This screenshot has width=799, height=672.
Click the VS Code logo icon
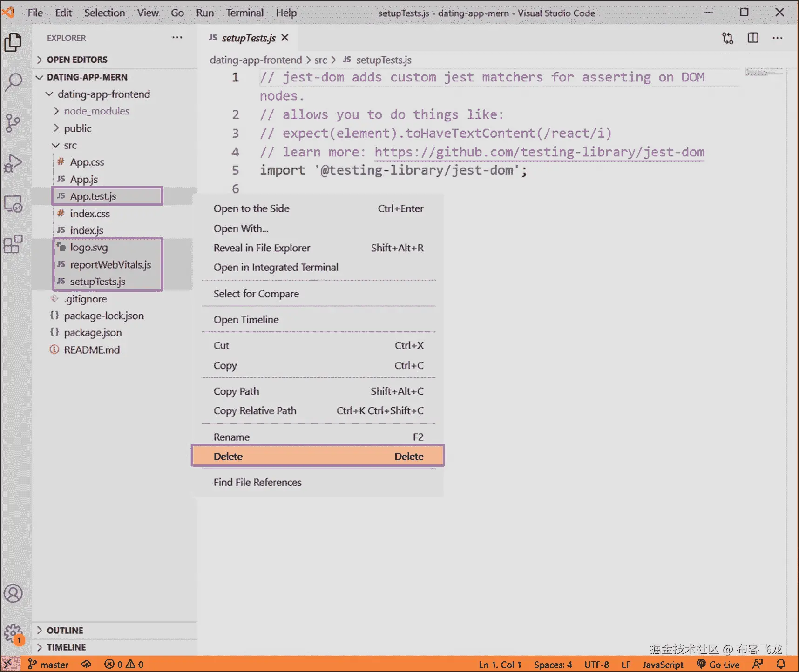click(x=8, y=13)
